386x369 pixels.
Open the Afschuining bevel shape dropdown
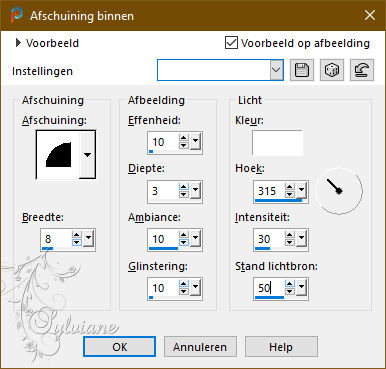point(87,155)
